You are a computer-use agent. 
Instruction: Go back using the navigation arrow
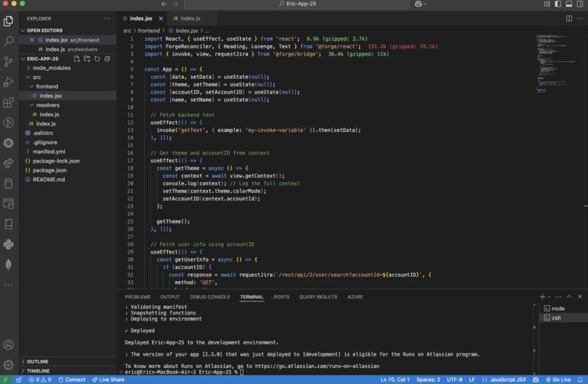(164, 4)
